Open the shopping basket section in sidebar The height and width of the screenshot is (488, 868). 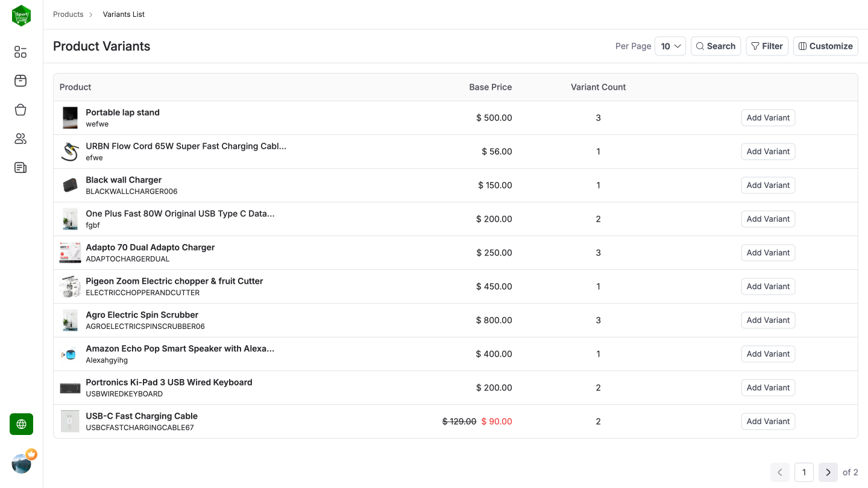click(20, 110)
